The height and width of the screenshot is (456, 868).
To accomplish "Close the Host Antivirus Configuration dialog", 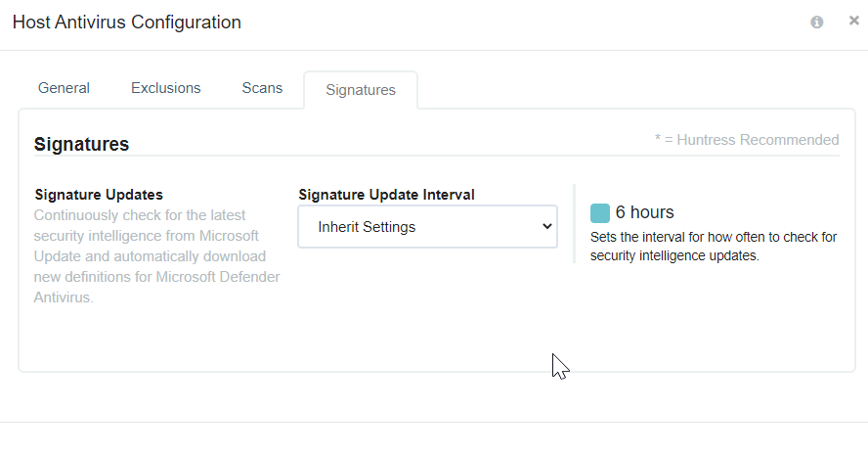I will (854, 21).
